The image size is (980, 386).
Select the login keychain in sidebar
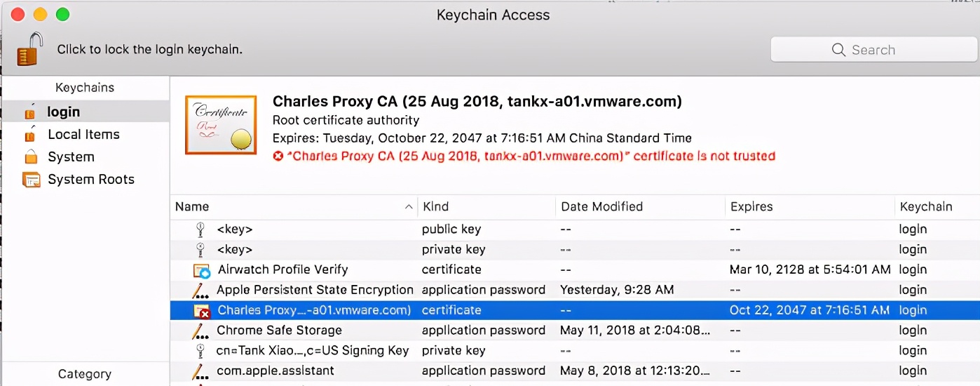(x=63, y=112)
